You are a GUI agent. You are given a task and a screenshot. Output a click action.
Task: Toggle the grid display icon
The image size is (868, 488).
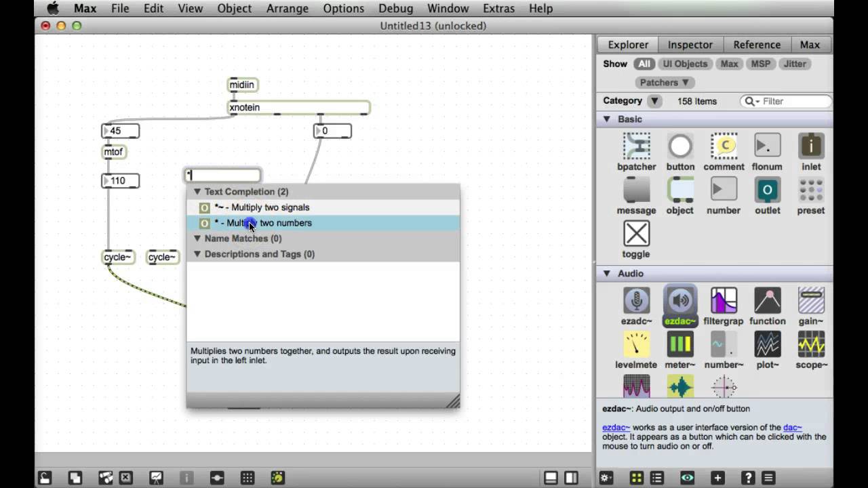click(x=248, y=478)
